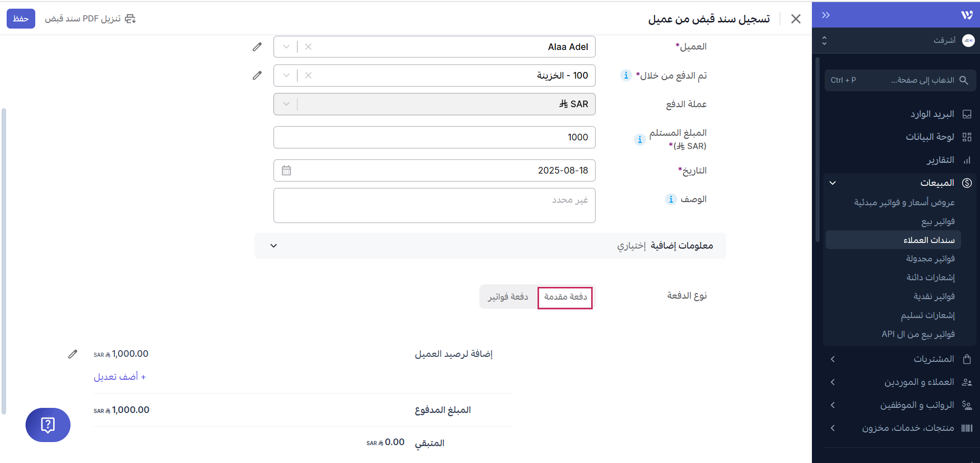Click the أضف تعديل link
The image size is (980, 463).
[x=120, y=377]
